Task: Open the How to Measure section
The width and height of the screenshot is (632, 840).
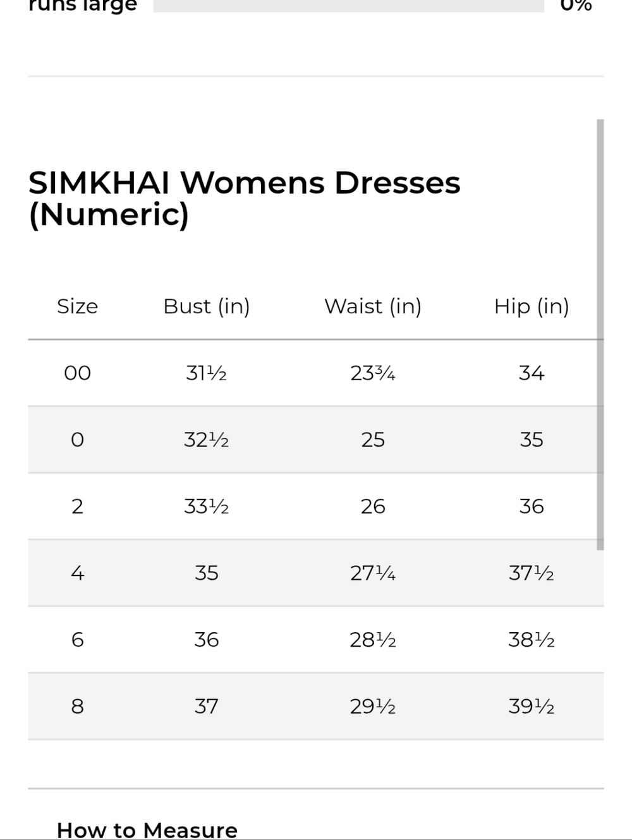Action: pyautogui.click(x=147, y=829)
